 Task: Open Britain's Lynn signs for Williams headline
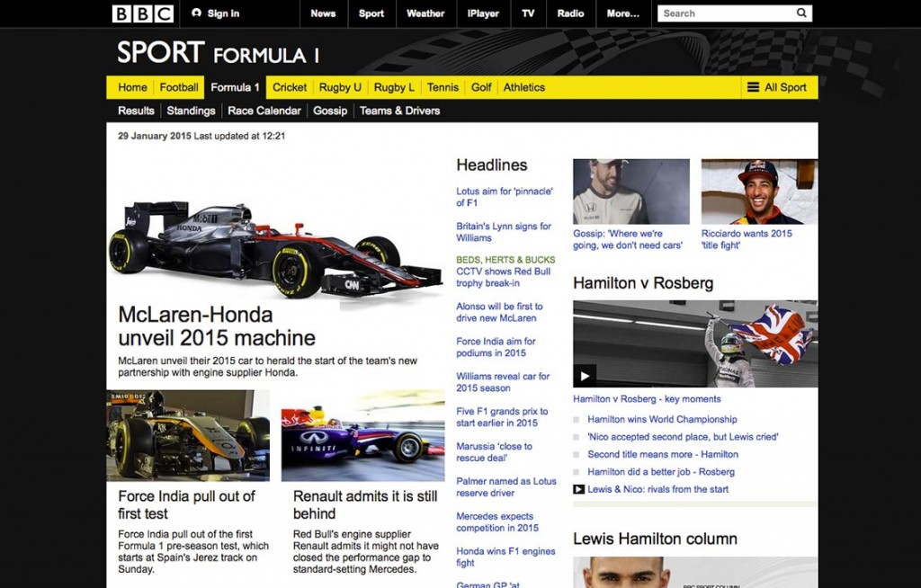click(504, 232)
